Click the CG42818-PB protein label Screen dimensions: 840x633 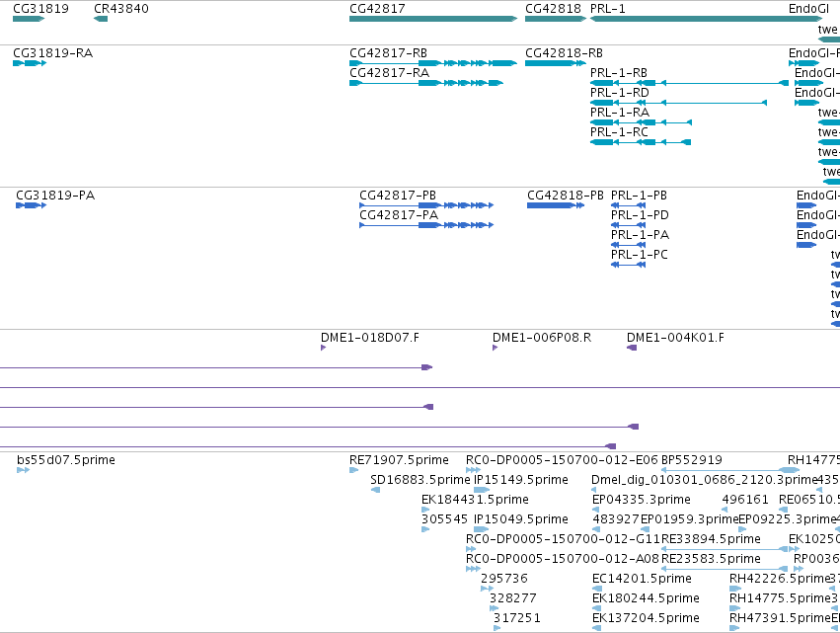[566, 196]
